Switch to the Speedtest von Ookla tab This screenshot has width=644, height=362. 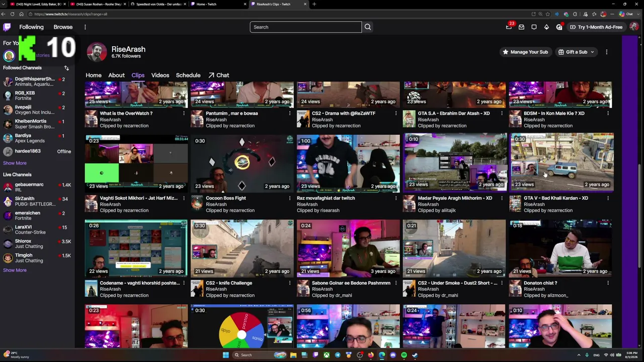coord(158,4)
